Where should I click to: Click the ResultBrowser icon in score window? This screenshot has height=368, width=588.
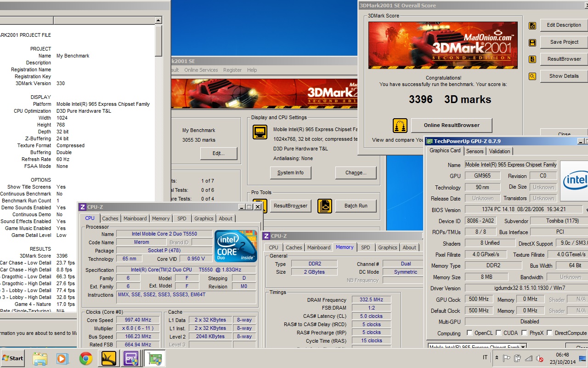(x=532, y=59)
